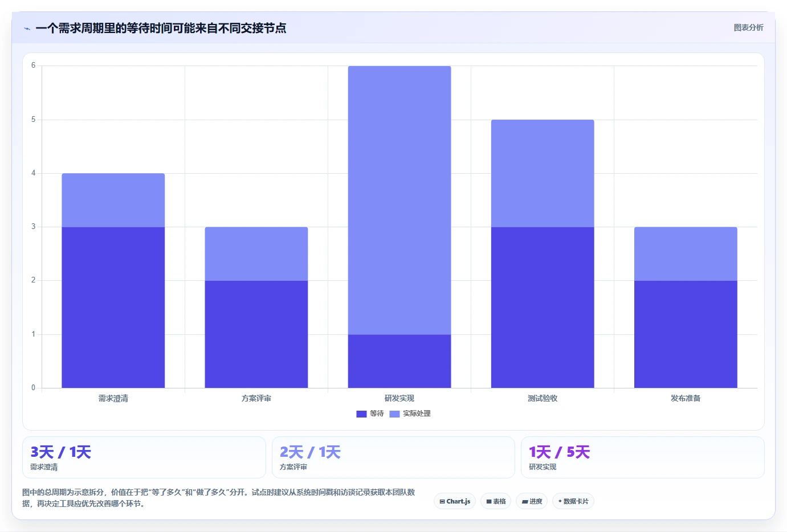
Task: Click the y-axis value 2
Action: click(33, 280)
